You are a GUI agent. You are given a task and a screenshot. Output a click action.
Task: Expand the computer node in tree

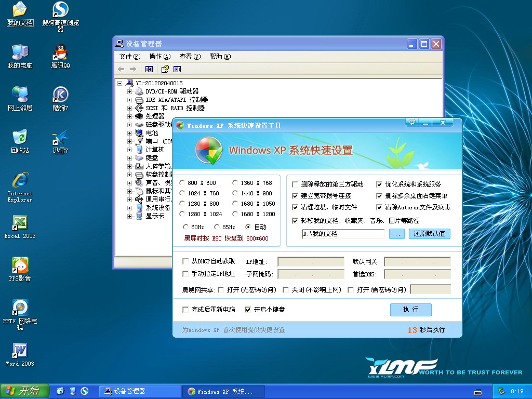tap(129, 150)
